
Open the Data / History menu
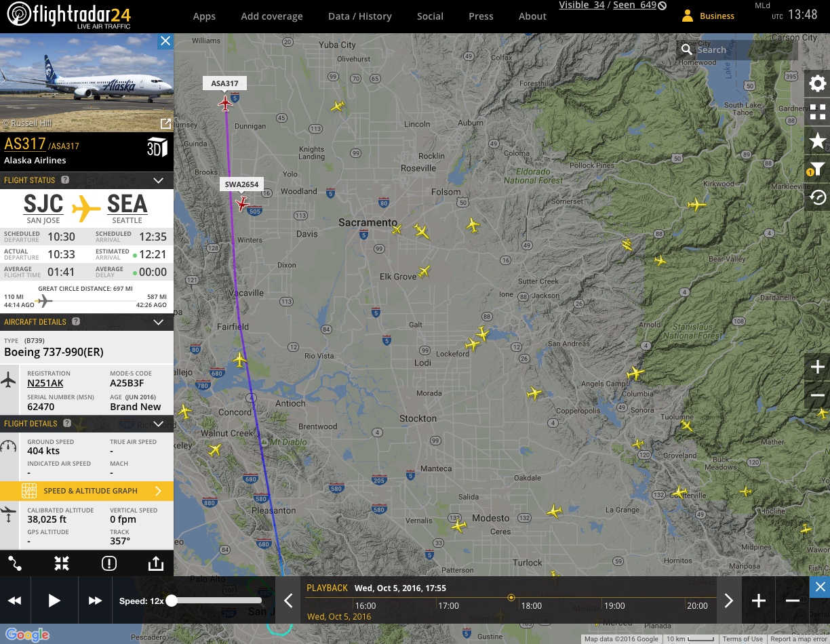point(359,16)
